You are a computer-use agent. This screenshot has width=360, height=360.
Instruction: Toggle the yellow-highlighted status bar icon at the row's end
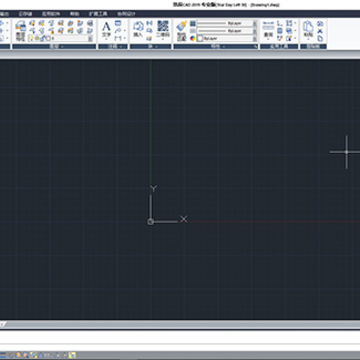click(73, 355)
